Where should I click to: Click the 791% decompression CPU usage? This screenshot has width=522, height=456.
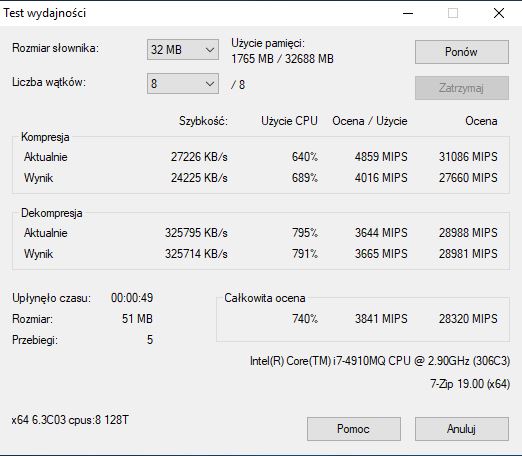(305, 254)
